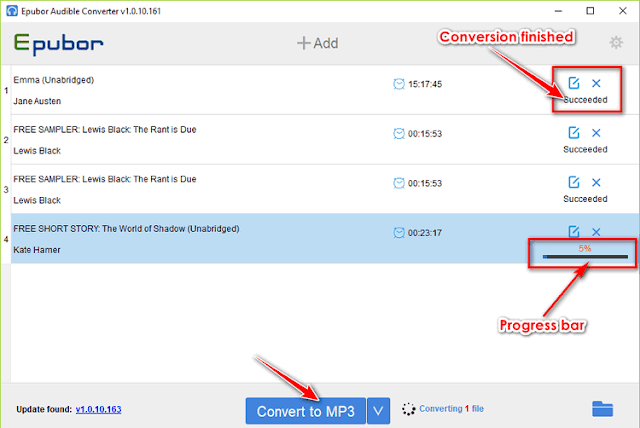
Task: Click the Epubor logo
Action: [x=58, y=44]
